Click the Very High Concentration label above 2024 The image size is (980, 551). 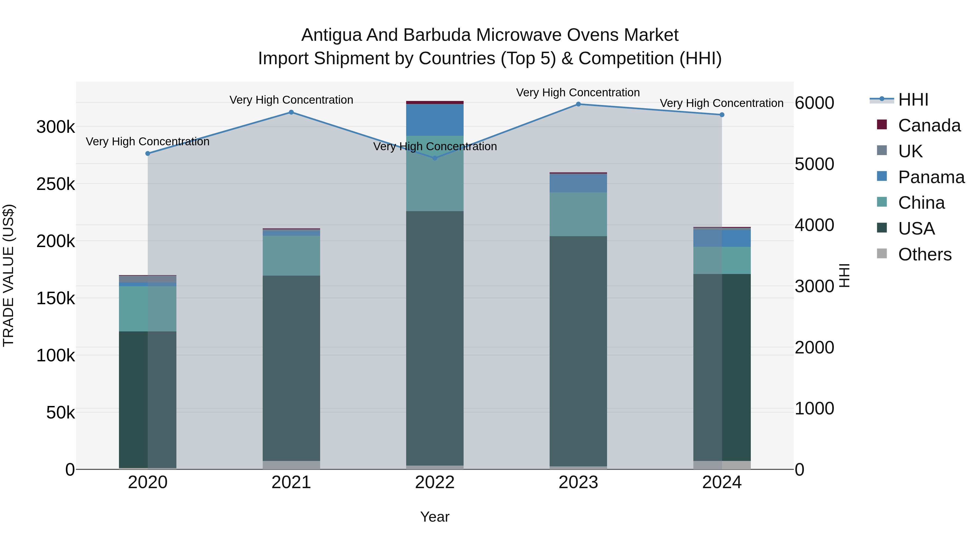pyautogui.click(x=722, y=103)
